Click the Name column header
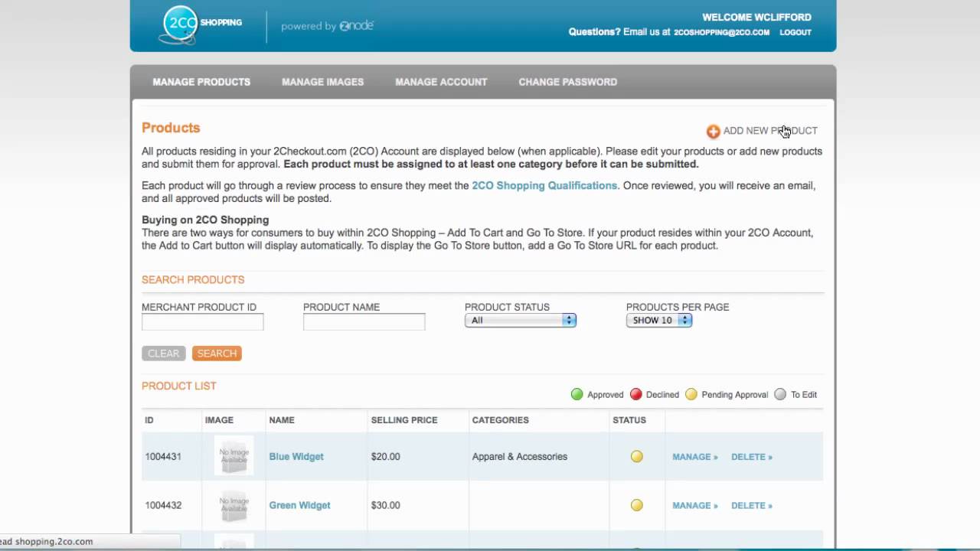The image size is (980, 551). [282, 420]
